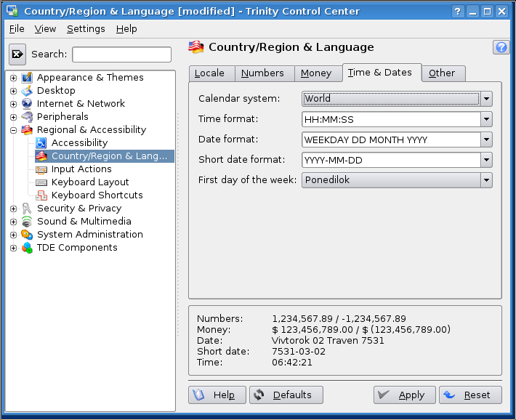Screen dimensions: 516x420
Task: Open the Time format combo box arrow
Action: [x=486, y=119]
